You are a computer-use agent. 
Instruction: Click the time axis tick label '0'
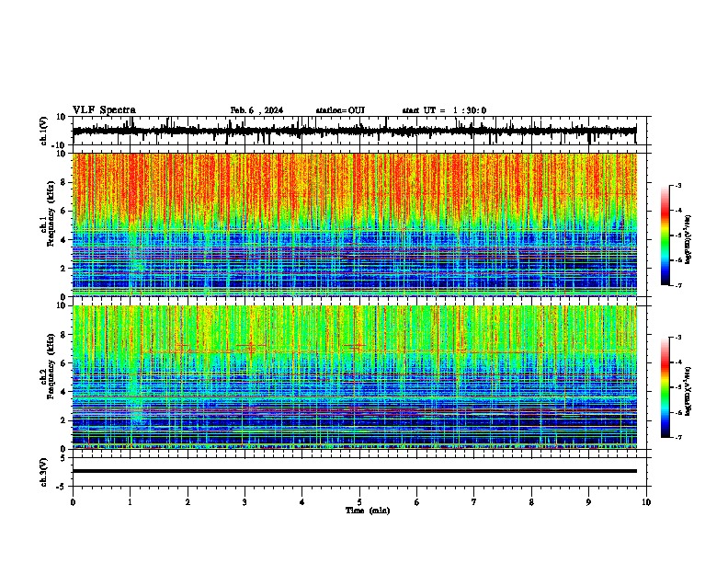click(x=73, y=502)
